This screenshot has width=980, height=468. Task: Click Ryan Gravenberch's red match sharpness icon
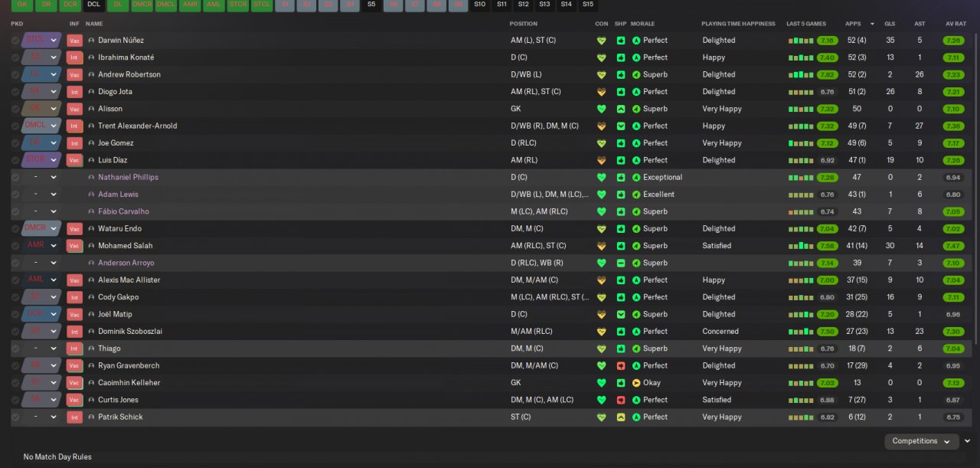(621, 365)
